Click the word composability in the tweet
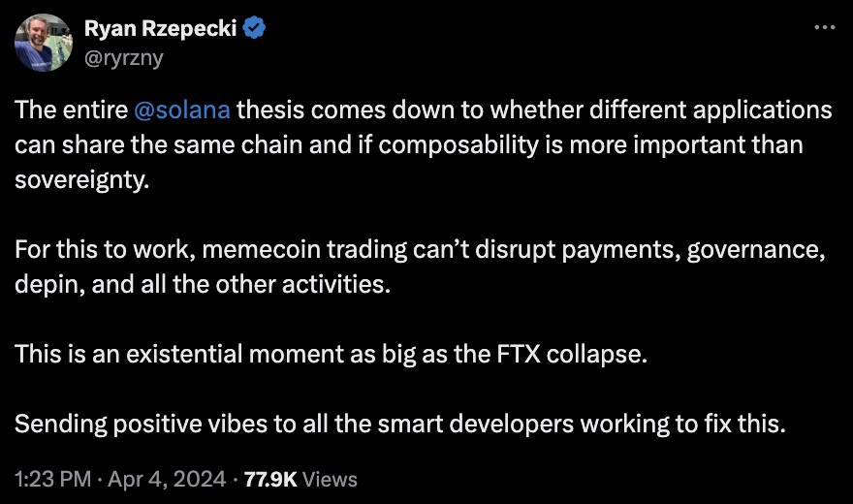The width and height of the screenshot is (853, 504). [x=458, y=145]
